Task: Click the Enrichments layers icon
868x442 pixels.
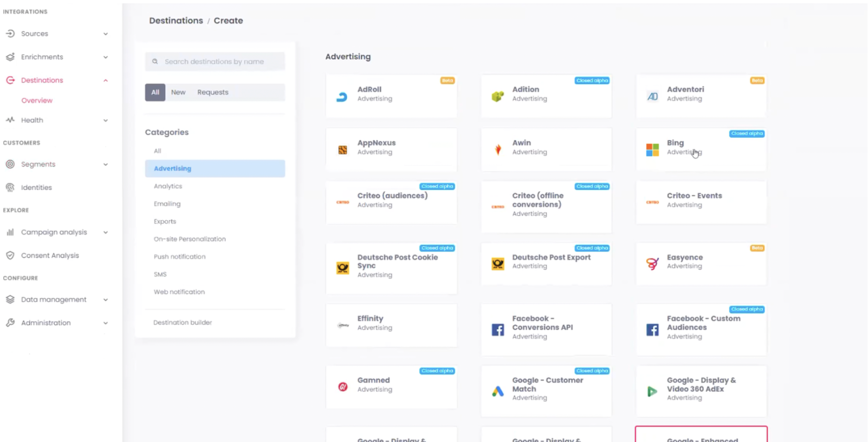Action: 10,57
